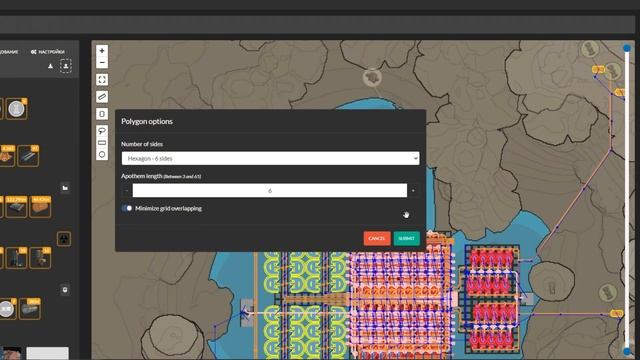The height and width of the screenshot is (360, 640).
Task: Click the top handle of altitude slider
Action: tap(627, 48)
